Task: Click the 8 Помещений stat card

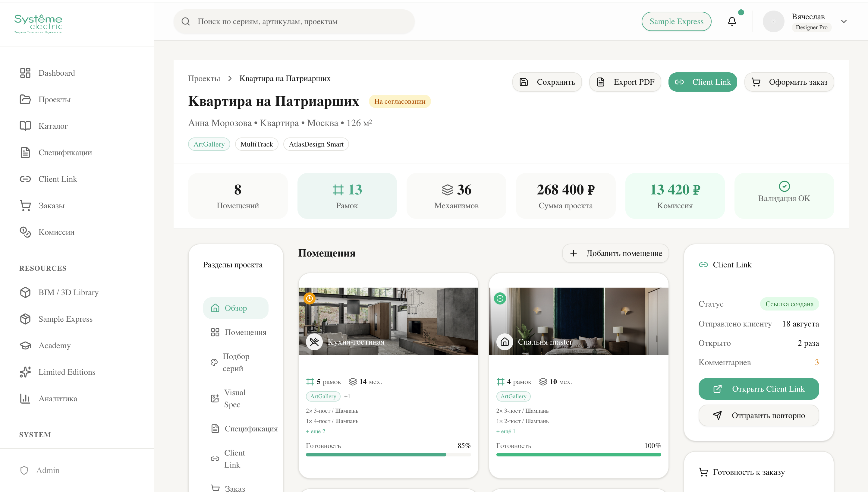Action: pos(237,196)
